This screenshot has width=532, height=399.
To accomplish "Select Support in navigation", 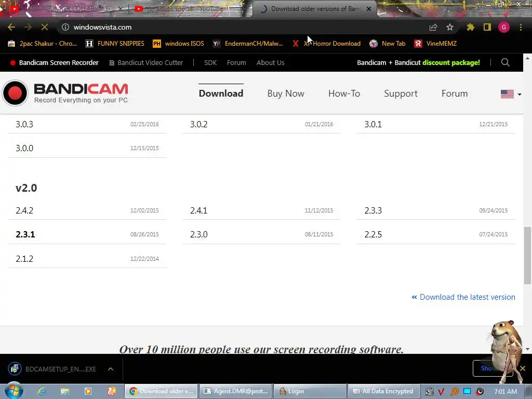I will tap(401, 94).
